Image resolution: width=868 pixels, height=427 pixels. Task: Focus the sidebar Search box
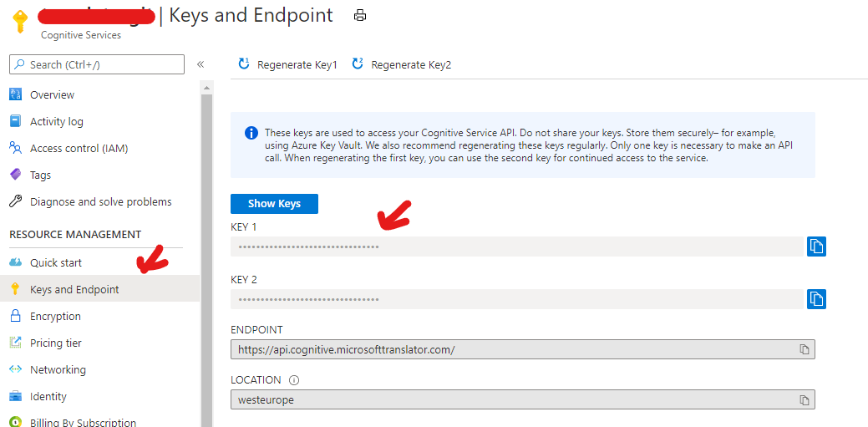(x=97, y=64)
